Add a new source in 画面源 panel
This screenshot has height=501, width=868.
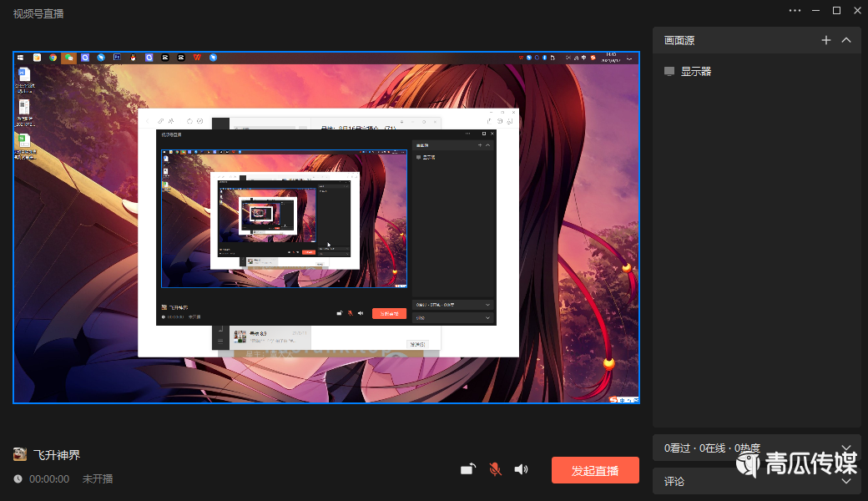click(826, 40)
